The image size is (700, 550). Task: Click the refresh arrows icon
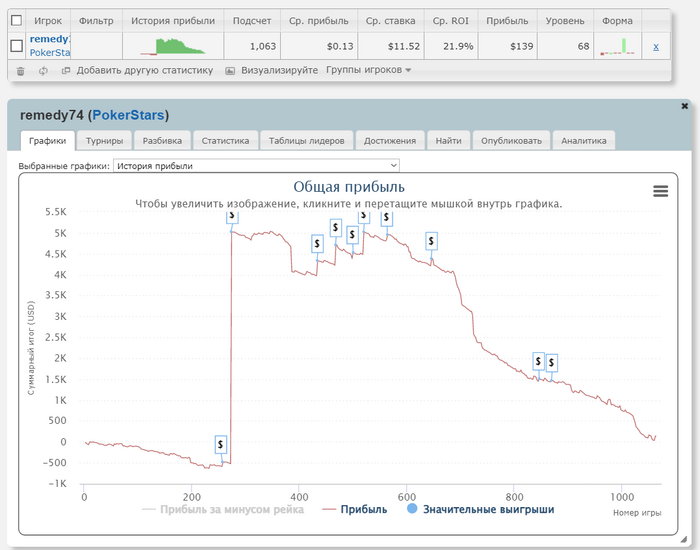43,71
